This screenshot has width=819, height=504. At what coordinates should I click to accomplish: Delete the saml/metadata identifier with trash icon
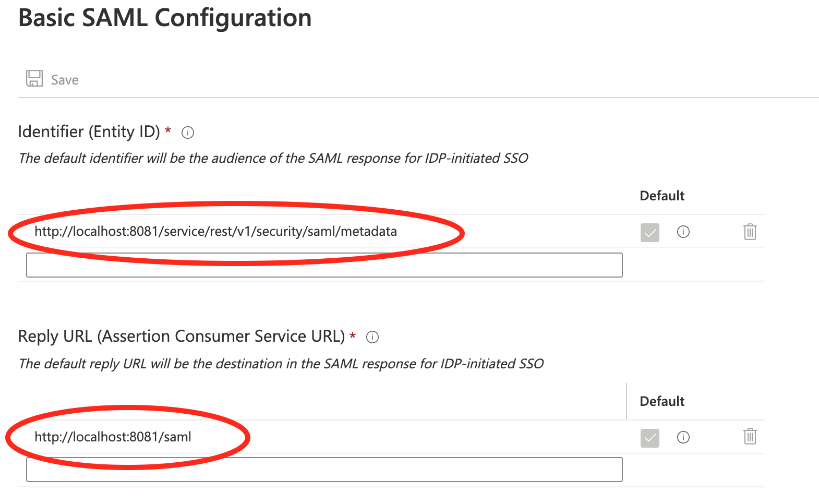click(750, 232)
